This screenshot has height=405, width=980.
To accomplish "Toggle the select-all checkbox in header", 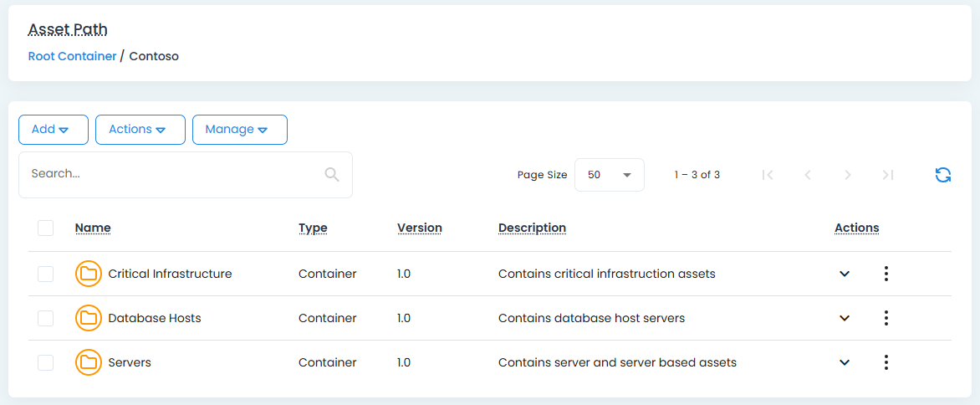I will pos(46,228).
